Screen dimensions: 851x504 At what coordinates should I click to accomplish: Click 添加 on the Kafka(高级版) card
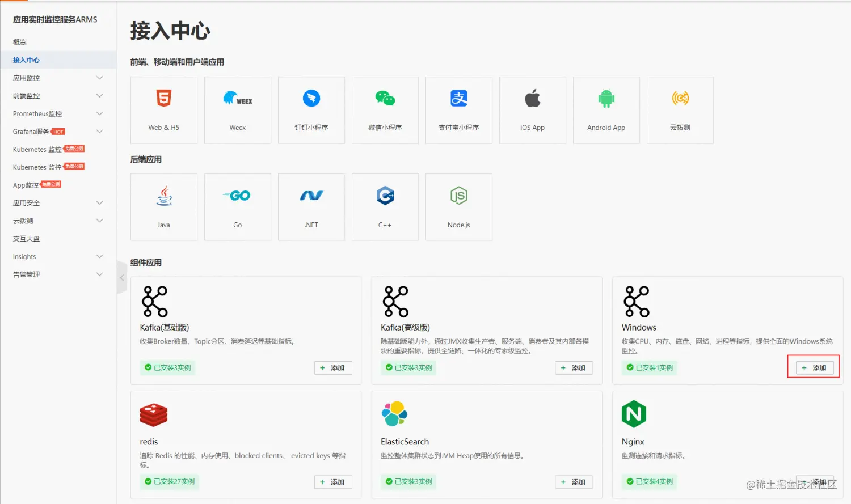pos(574,368)
